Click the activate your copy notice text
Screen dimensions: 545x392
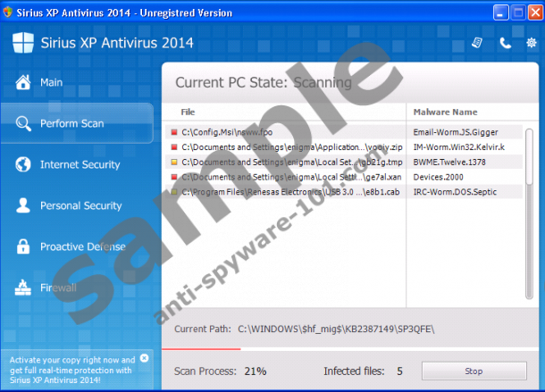pyautogui.click(x=71, y=370)
